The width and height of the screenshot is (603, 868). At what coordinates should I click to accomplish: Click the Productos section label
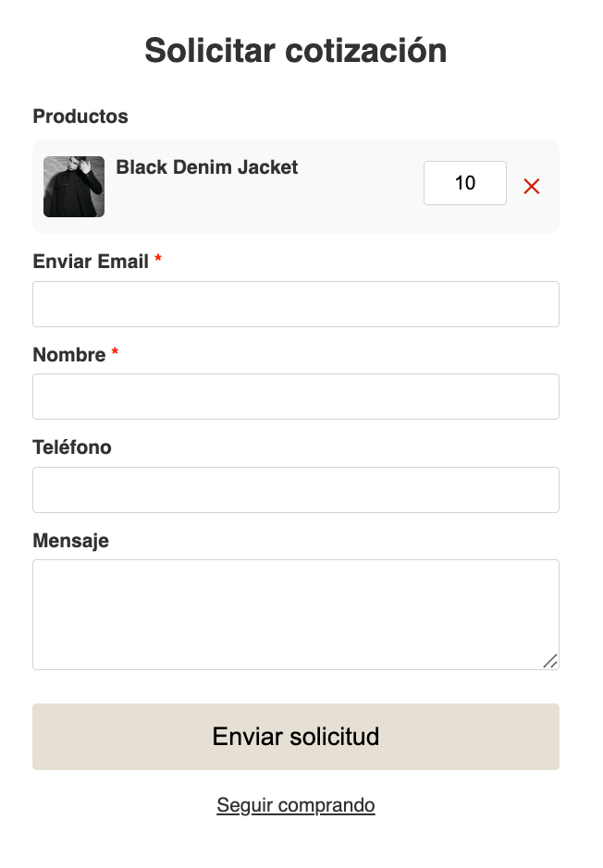80,116
